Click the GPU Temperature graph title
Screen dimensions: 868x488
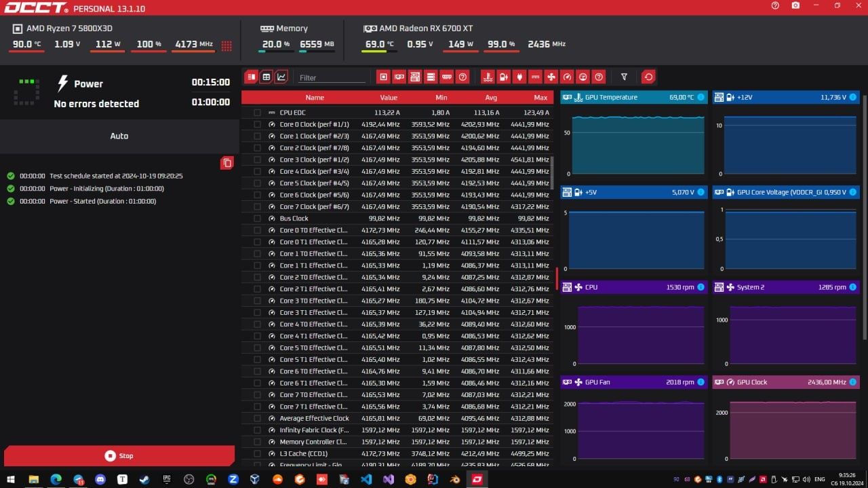click(x=611, y=97)
